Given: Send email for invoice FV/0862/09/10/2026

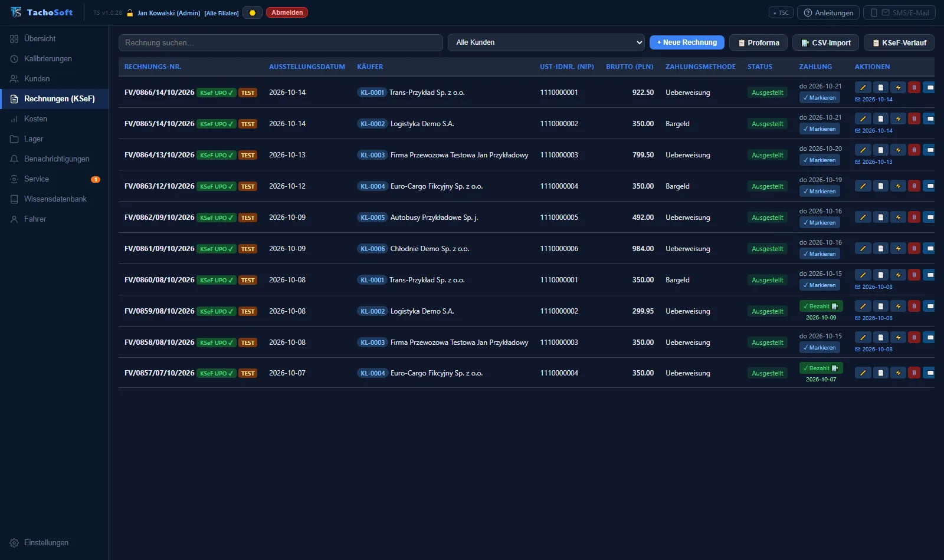Looking at the screenshot, I should click(x=929, y=217).
